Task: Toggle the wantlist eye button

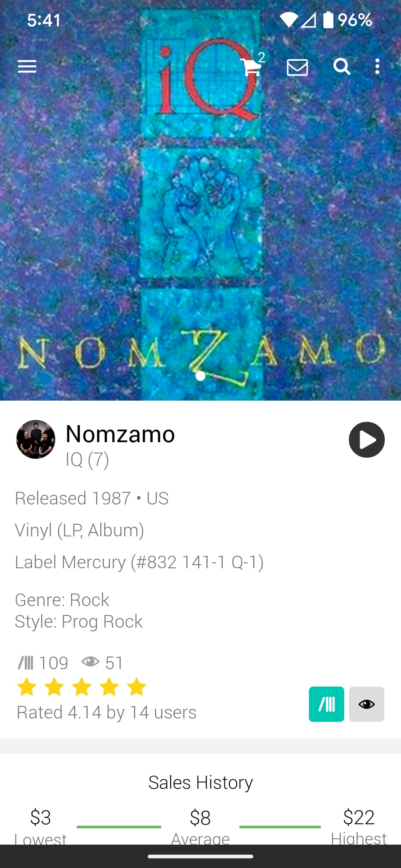Action: pos(366,704)
